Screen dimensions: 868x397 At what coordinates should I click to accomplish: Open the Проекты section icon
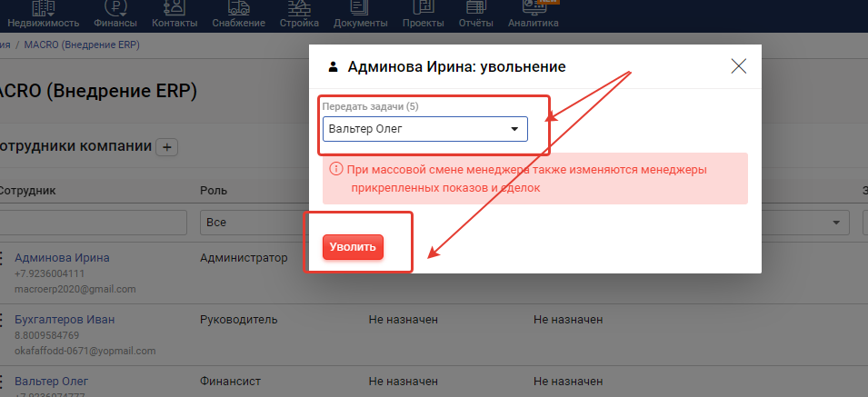(423, 7)
